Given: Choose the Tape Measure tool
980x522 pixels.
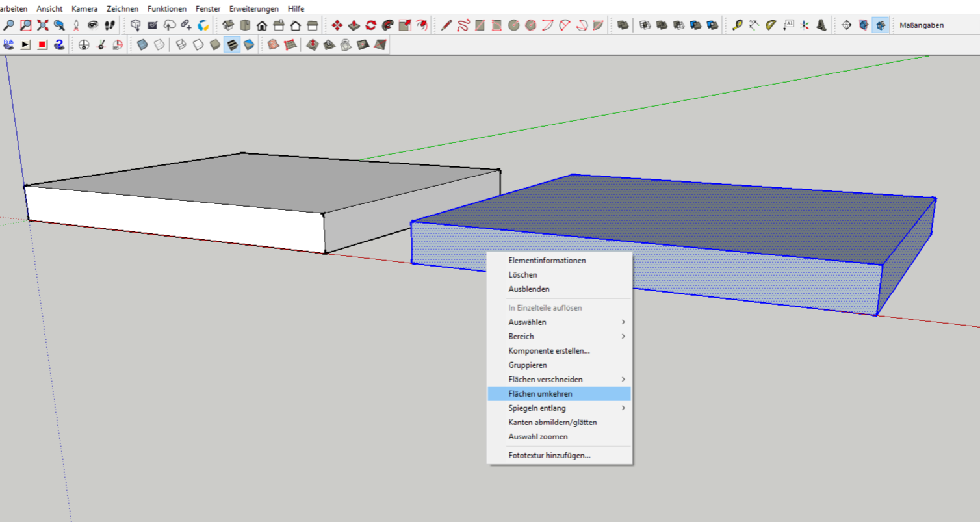Looking at the screenshot, I should click(x=737, y=25).
